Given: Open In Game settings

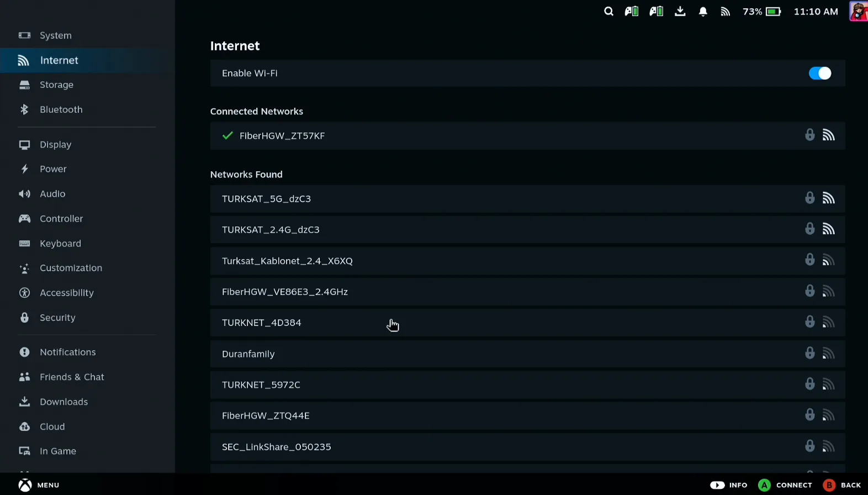Looking at the screenshot, I should [x=87, y=451].
